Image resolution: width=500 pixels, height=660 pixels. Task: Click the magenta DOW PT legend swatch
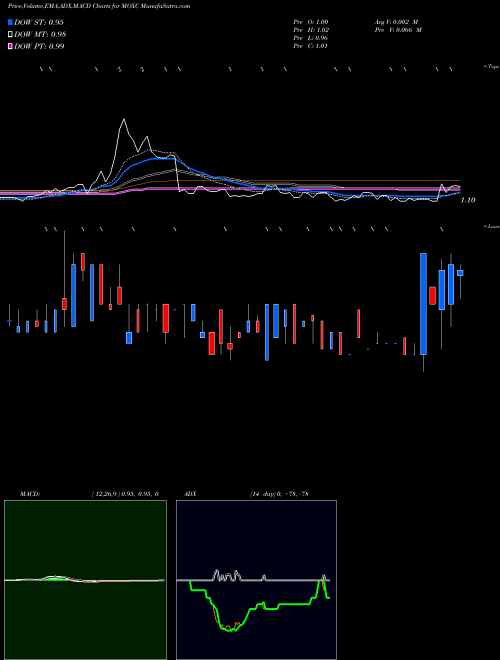[x=11, y=46]
